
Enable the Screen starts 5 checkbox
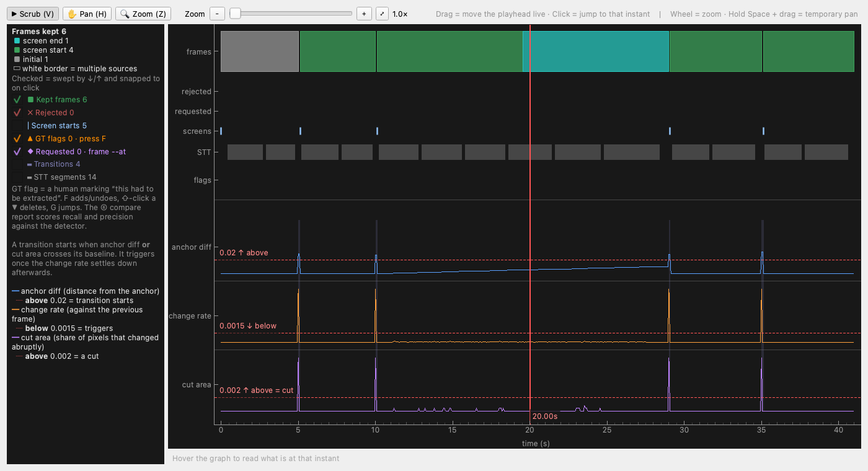pos(17,126)
